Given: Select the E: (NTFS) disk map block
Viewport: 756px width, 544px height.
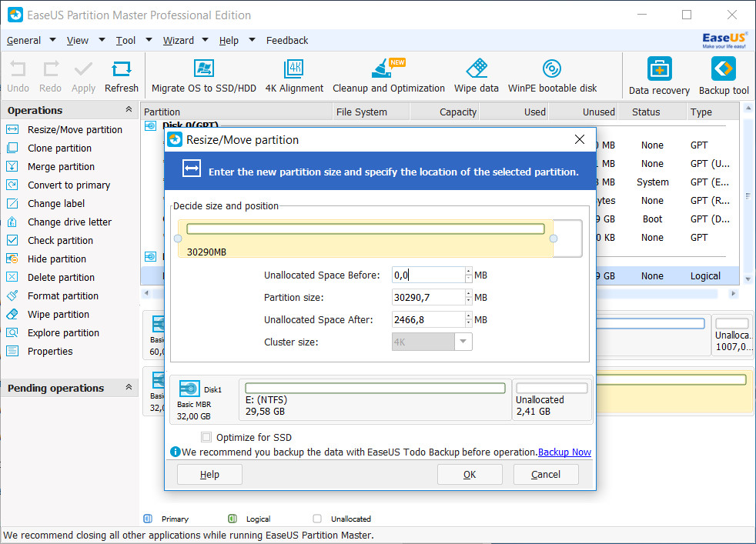Looking at the screenshot, I should tap(375, 399).
